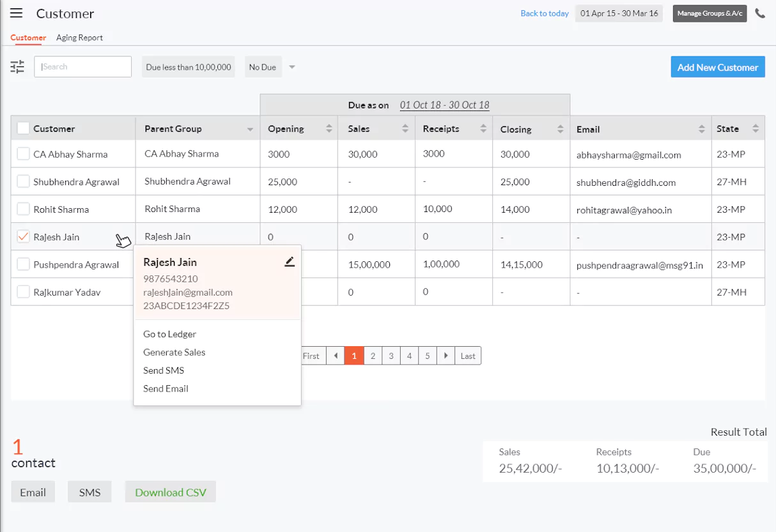Switch to the Customer tab

(28, 38)
